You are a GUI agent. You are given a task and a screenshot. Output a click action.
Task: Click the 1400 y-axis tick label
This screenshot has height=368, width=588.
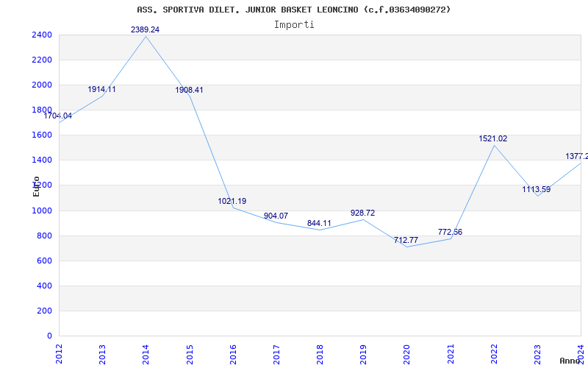point(42,160)
